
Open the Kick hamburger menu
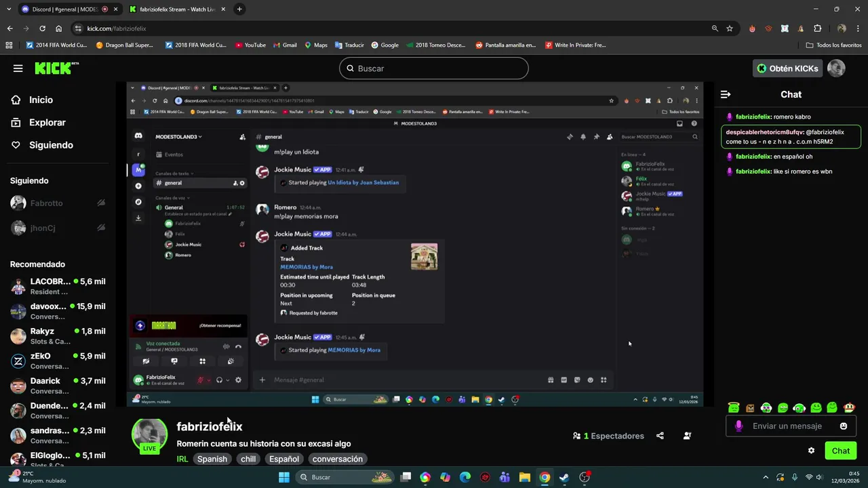18,68
